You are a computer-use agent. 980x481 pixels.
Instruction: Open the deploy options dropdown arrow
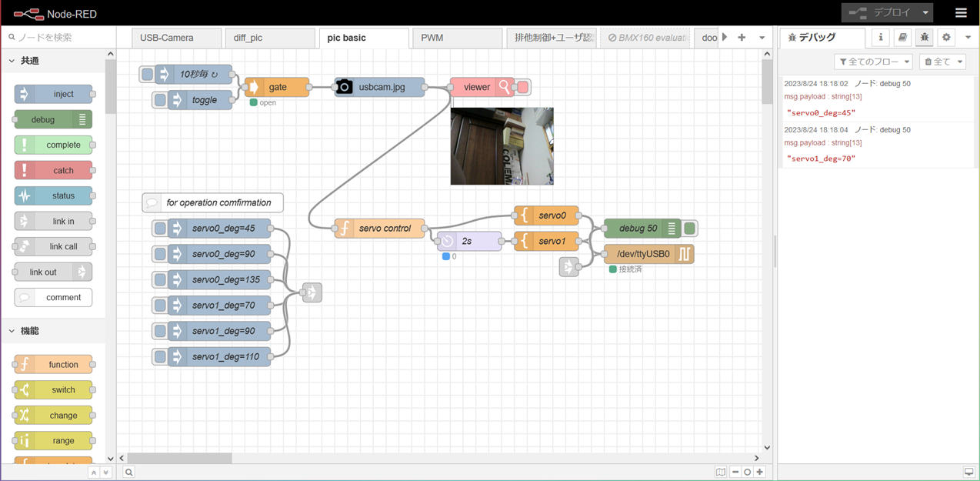pyautogui.click(x=925, y=13)
